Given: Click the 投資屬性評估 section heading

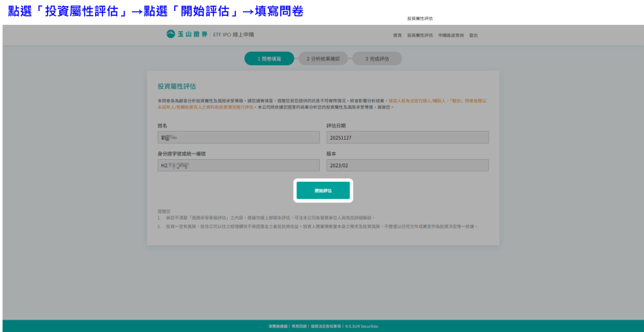Looking at the screenshot, I should click(x=177, y=87).
